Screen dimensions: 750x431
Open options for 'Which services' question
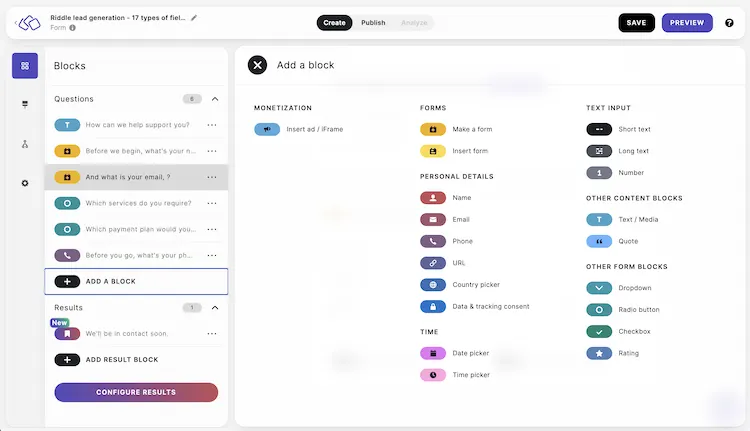pyautogui.click(x=212, y=203)
